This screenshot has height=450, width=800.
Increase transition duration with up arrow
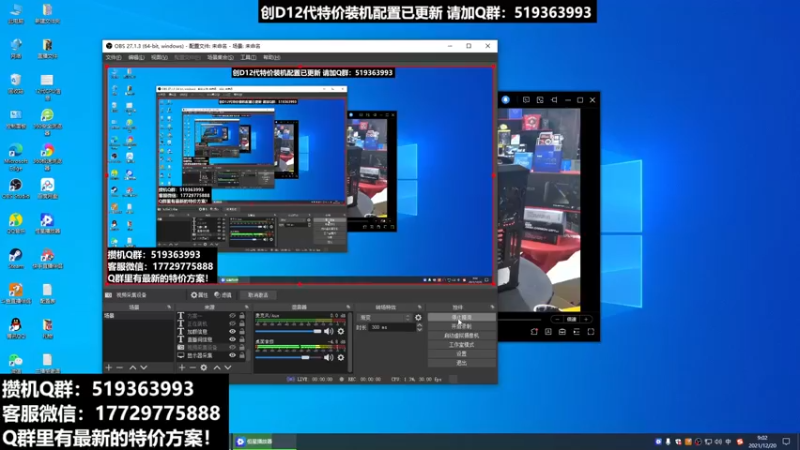pos(419,325)
